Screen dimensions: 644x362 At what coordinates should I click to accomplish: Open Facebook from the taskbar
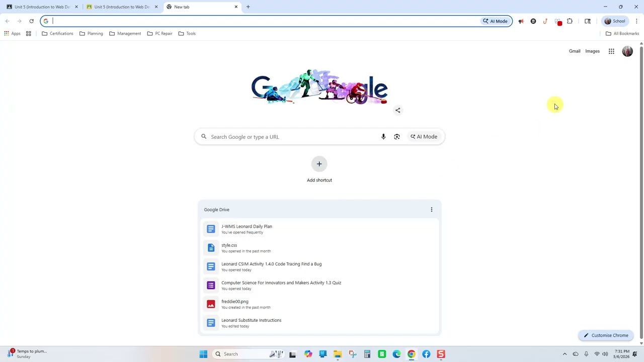click(426, 354)
